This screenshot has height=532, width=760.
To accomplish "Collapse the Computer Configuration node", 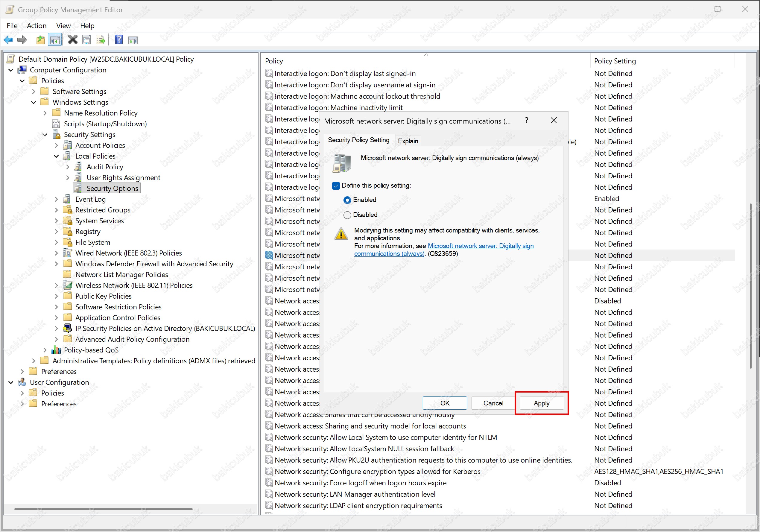I will (x=11, y=70).
